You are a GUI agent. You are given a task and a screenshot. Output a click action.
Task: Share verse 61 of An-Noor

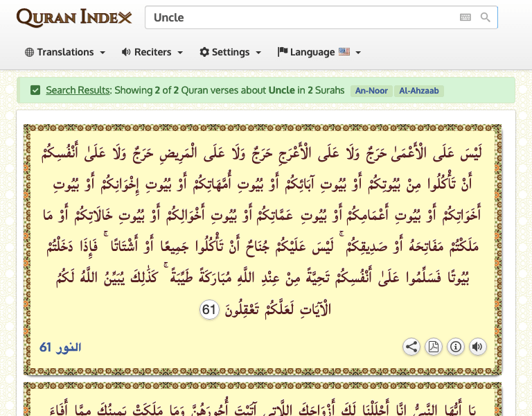coord(411,347)
